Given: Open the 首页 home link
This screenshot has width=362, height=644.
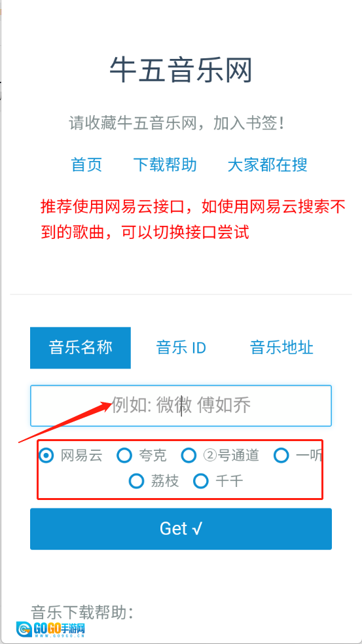Looking at the screenshot, I should coord(86,165).
